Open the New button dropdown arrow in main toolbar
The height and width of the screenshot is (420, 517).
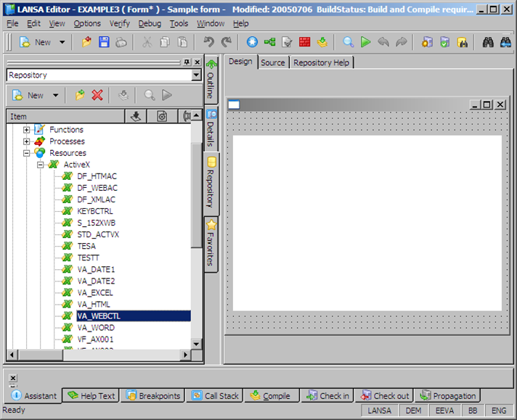coord(62,42)
